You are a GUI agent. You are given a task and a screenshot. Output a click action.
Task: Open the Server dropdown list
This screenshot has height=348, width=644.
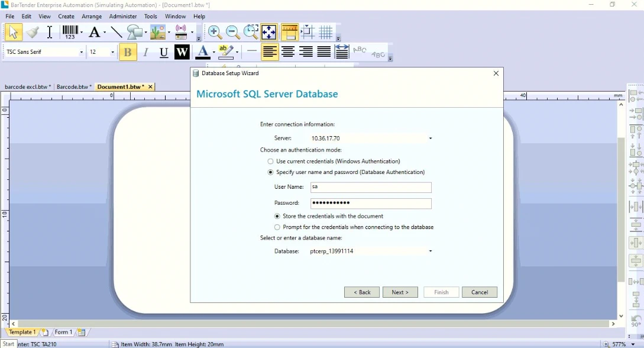[x=431, y=138]
